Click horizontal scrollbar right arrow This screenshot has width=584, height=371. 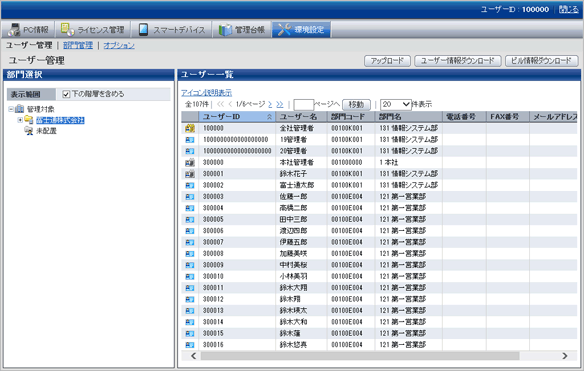(x=565, y=356)
